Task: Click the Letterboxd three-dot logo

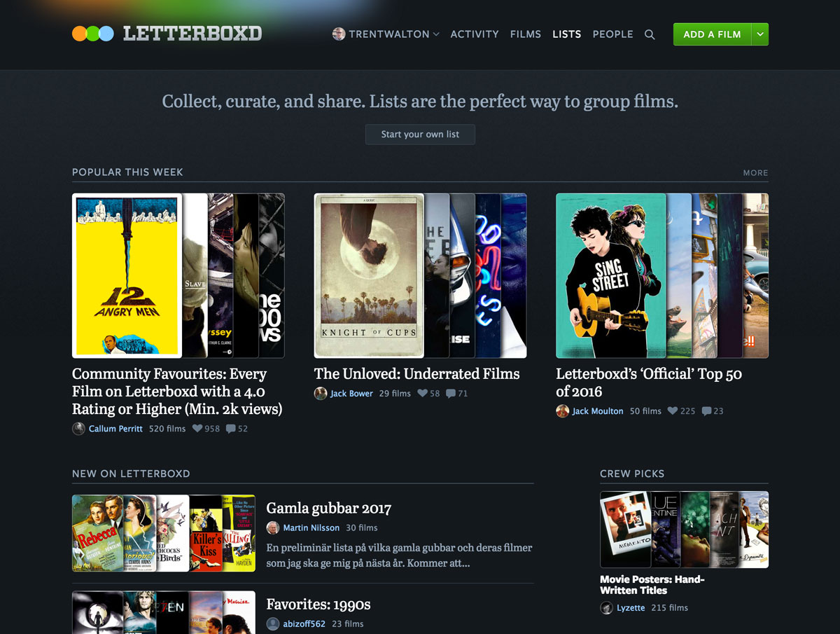Action: [x=92, y=34]
